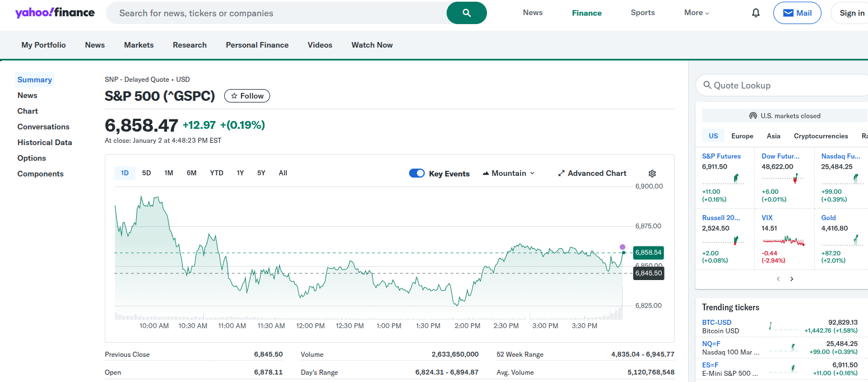The height and width of the screenshot is (382, 868).
Task: Go to next page of market summary
Action: pyautogui.click(x=792, y=279)
